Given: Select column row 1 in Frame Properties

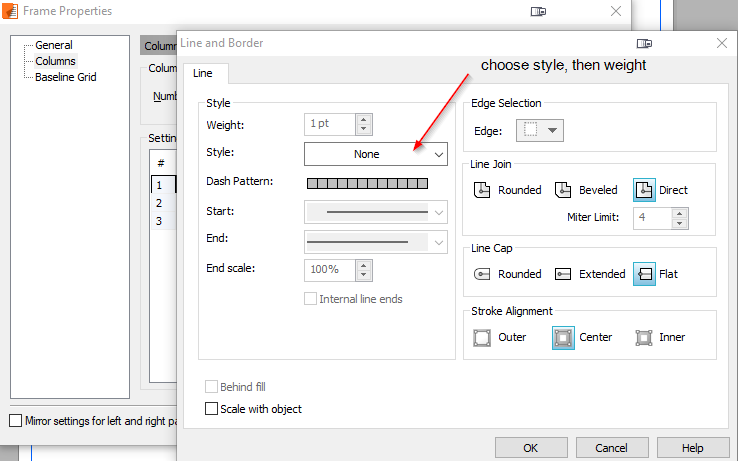Looking at the screenshot, I should (x=163, y=185).
